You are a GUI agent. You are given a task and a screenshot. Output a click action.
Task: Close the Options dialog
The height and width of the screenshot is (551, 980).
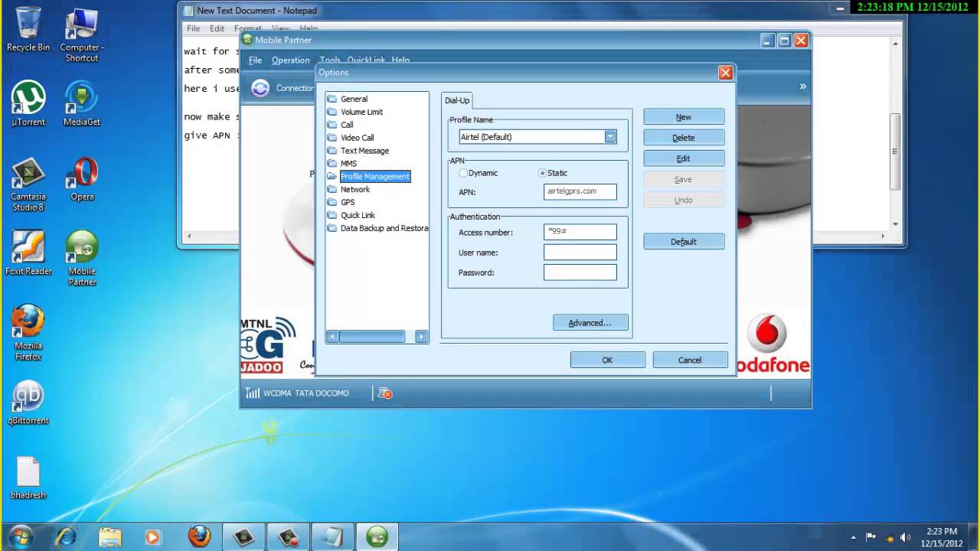click(x=725, y=73)
